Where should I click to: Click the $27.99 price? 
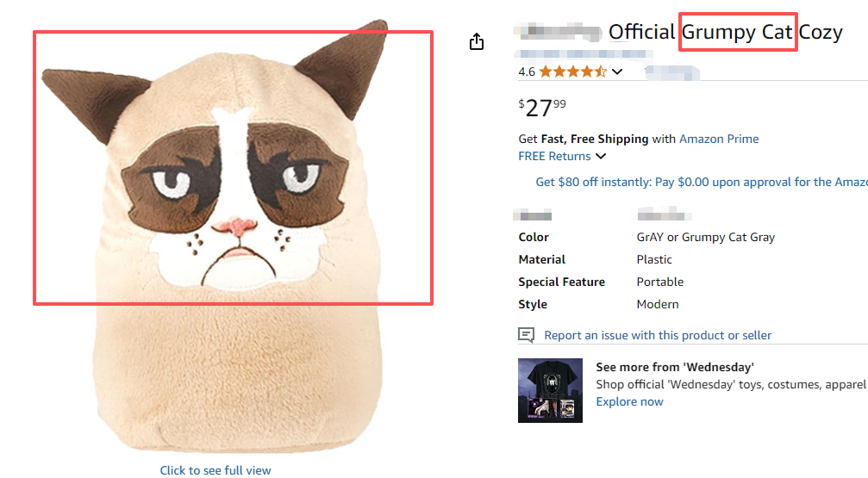tap(542, 108)
